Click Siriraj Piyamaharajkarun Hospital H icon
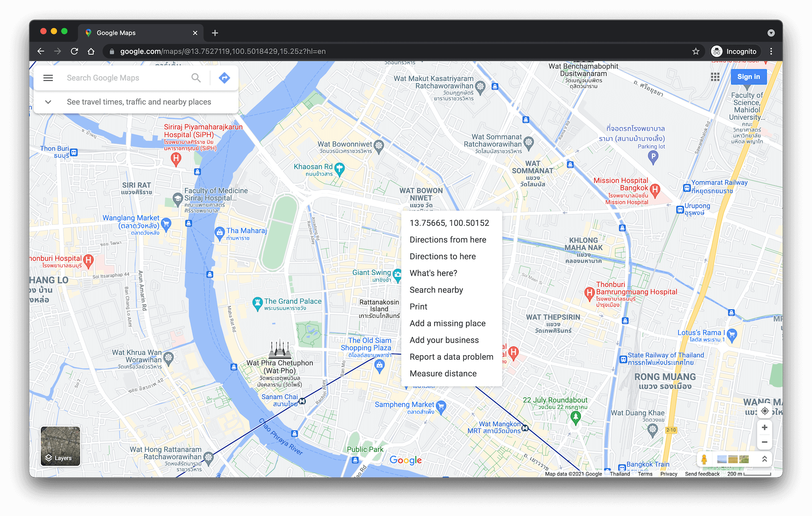 pos(176,159)
